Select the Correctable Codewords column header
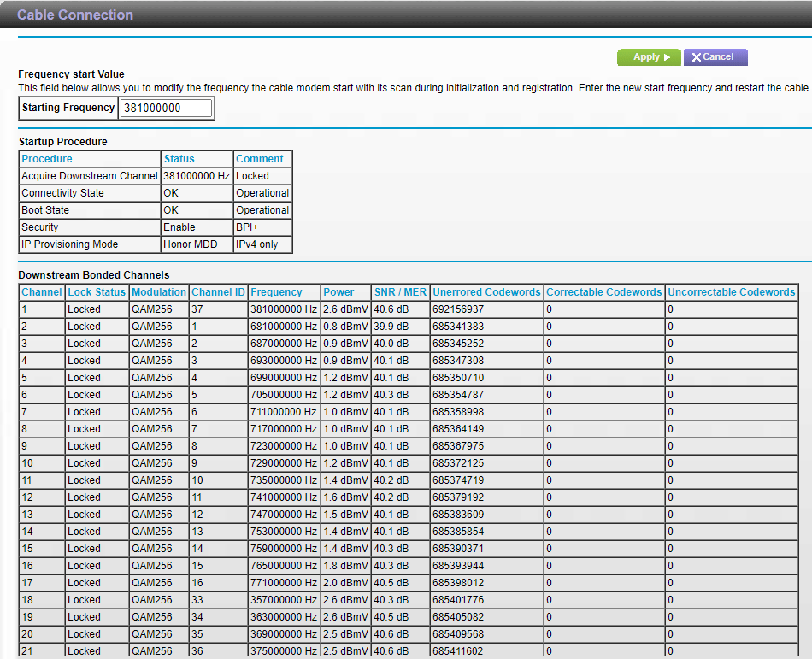 pos(604,292)
